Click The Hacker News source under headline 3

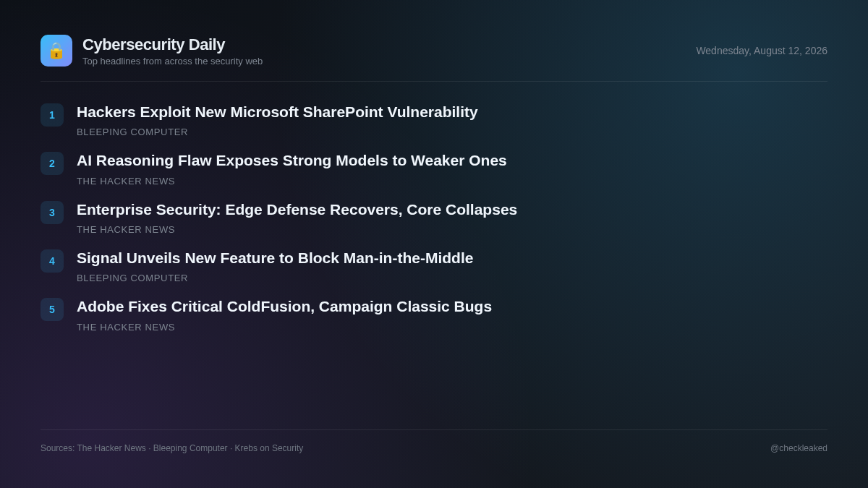[x=126, y=230]
